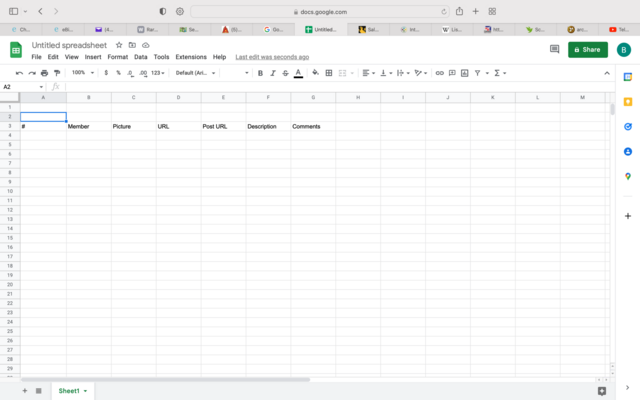The width and height of the screenshot is (640, 400).
Task: Open the Extensions menu
Action: [191, 57]
